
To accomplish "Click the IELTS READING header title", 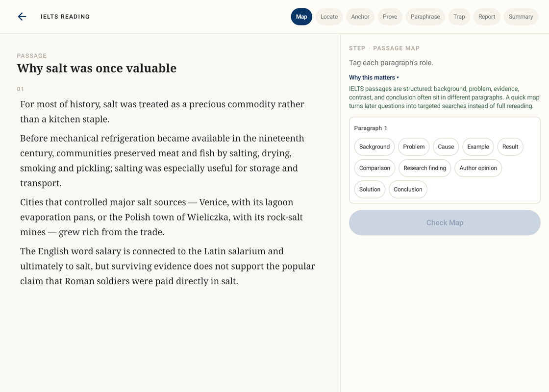I will click(x=65, y=17).
